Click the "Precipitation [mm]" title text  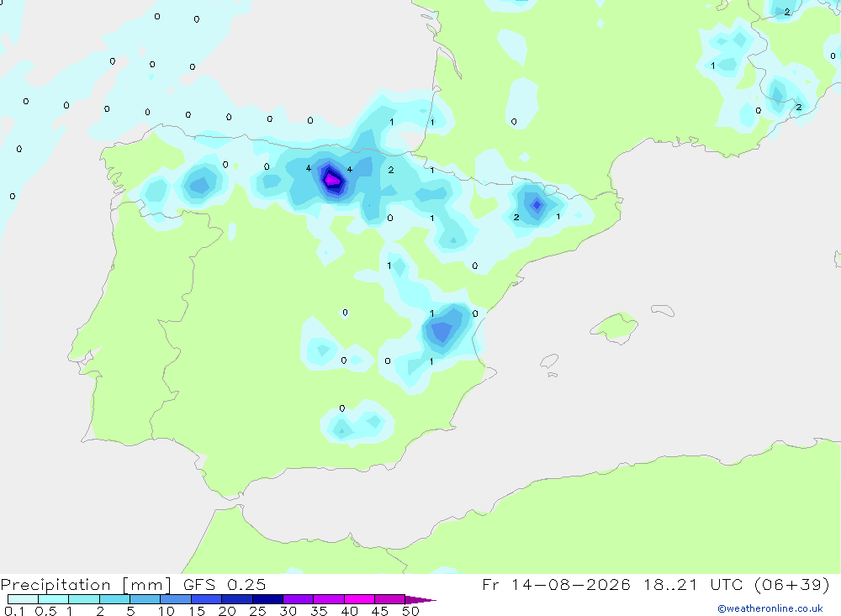(x=86, y=585)
